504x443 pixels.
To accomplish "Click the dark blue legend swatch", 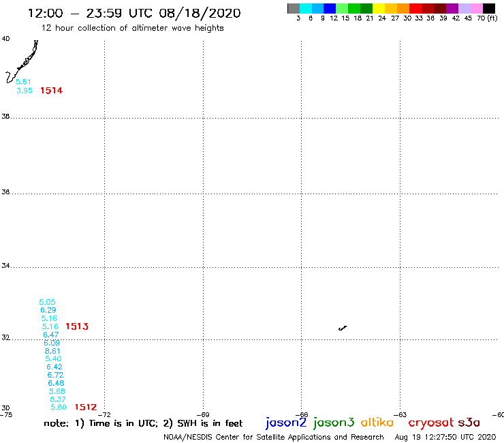I will point(330,9).
